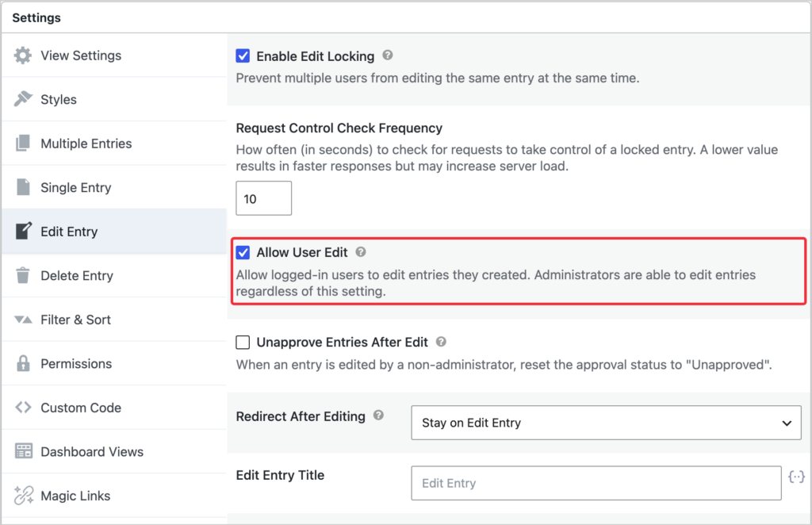Image resolution: width=812 pixels, height=525 pixels.
Task: Click the Edit Entry Title input field
Action: click(x=596, y=483)
